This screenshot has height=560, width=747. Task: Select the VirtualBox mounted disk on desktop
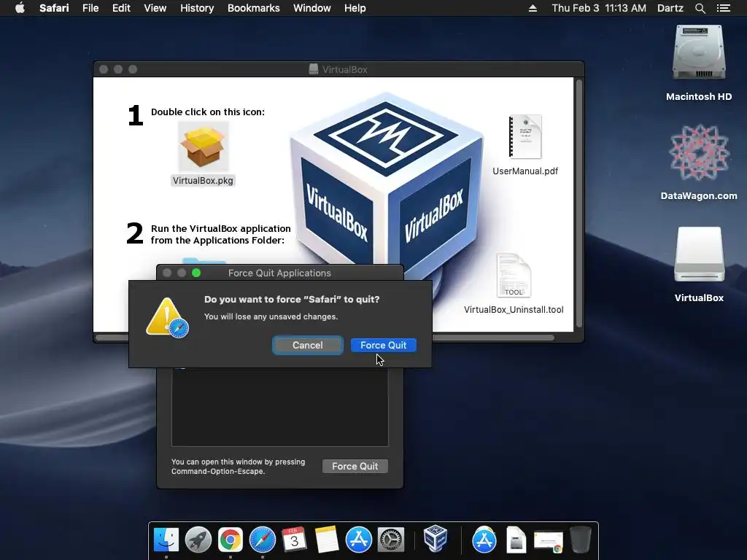pos(699,254)
